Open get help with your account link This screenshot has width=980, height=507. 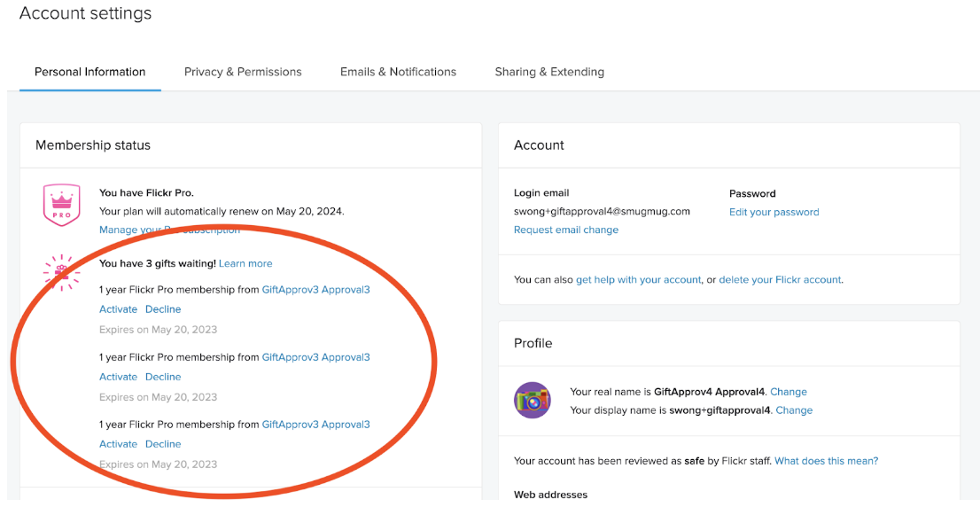click(638, 280)
